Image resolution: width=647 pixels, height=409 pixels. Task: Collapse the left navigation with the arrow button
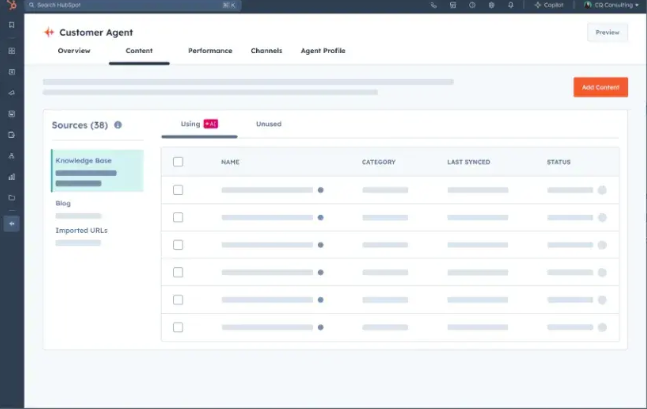pyautogui.click(x=12, y=224)
